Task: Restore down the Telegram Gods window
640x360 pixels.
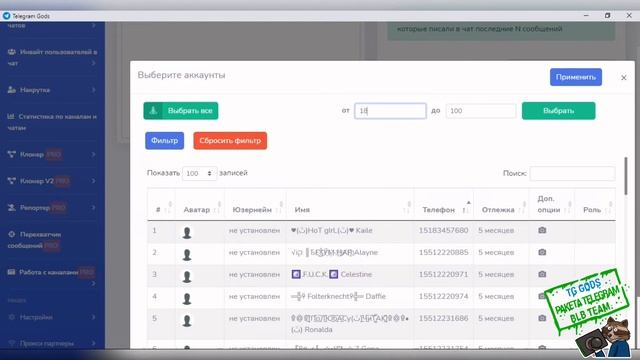Action: (x=607, y=16)
